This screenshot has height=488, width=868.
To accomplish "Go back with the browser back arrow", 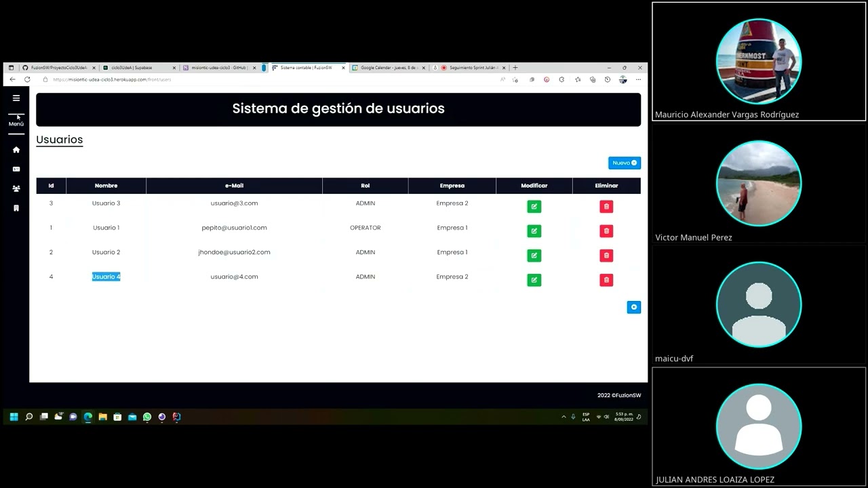I will pyautogui.click(x=12, y=79).
